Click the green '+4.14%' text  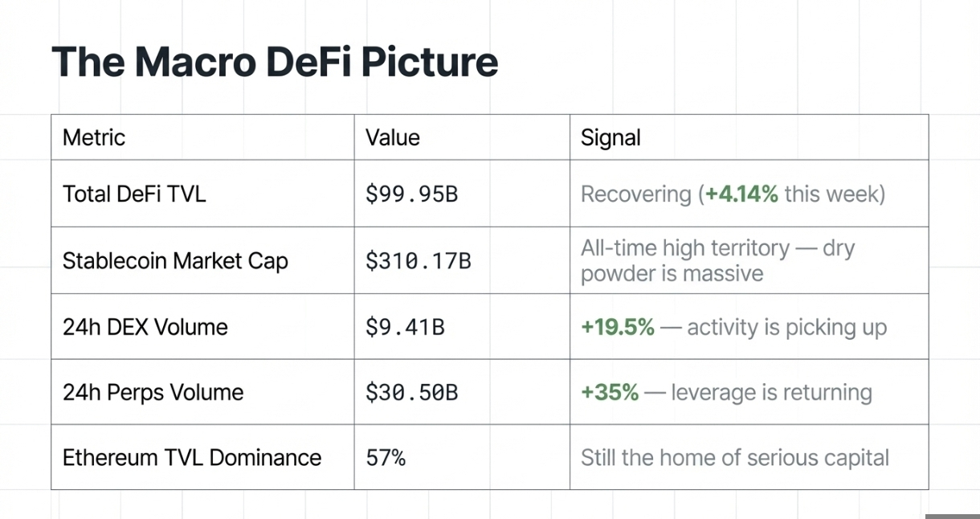[x=741, y=194]
